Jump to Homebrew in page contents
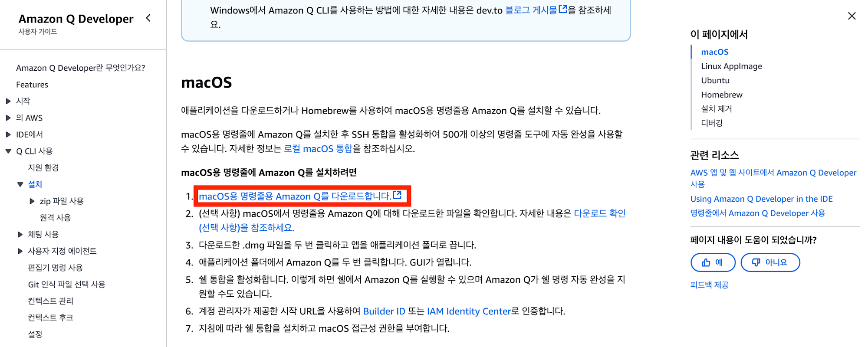868x347 pixels. coord(721,95)
